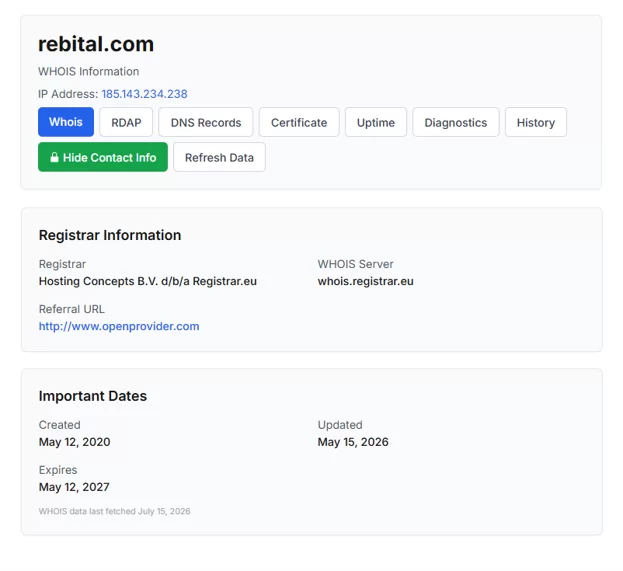Click the Created date May 12, 2020
The width and height of the screenshot is (623, 571).
(75, 442)
